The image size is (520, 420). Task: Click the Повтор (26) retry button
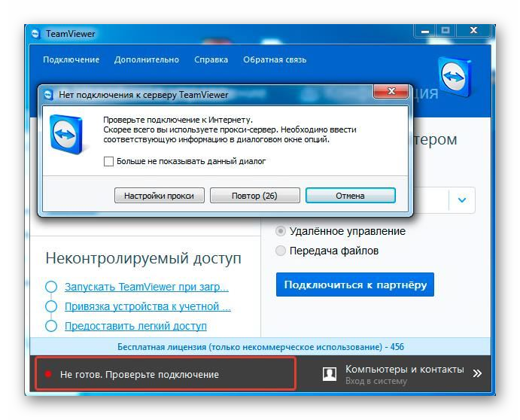pyautogui.click(x=254, y=196)
